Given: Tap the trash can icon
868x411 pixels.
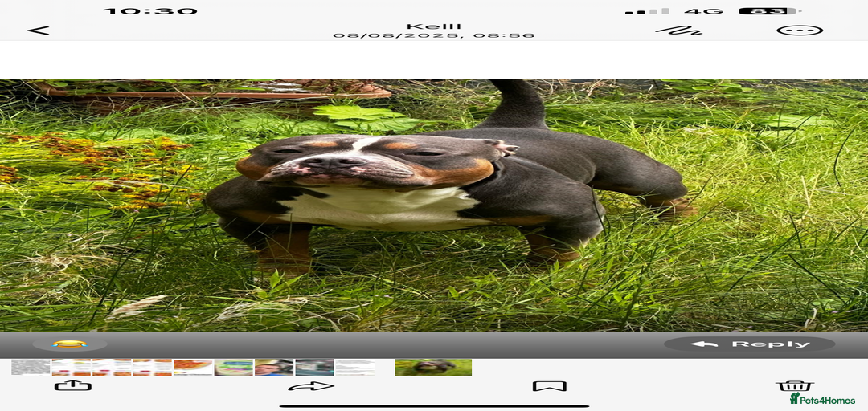Looking at the screenshot, I should click(x=794, y=385).
